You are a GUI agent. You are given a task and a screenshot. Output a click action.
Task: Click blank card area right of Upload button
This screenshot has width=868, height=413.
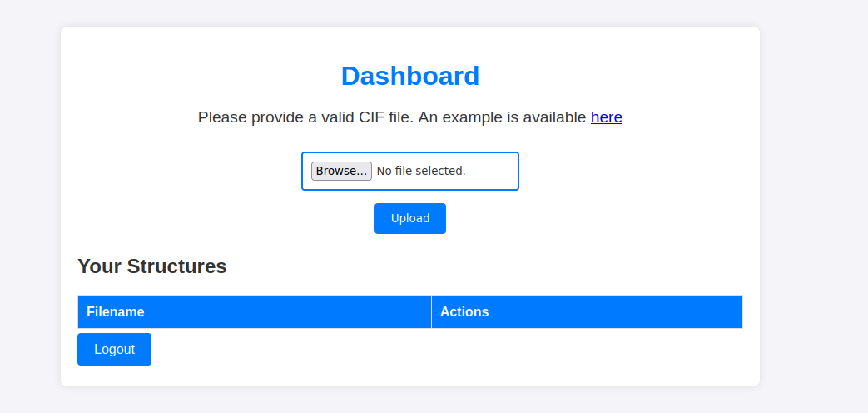tap(583, 218)
